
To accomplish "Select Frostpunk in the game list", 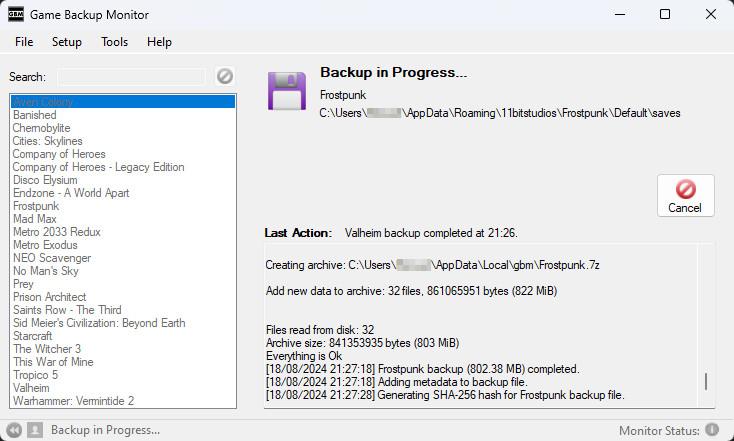I will tap(36, 206).
